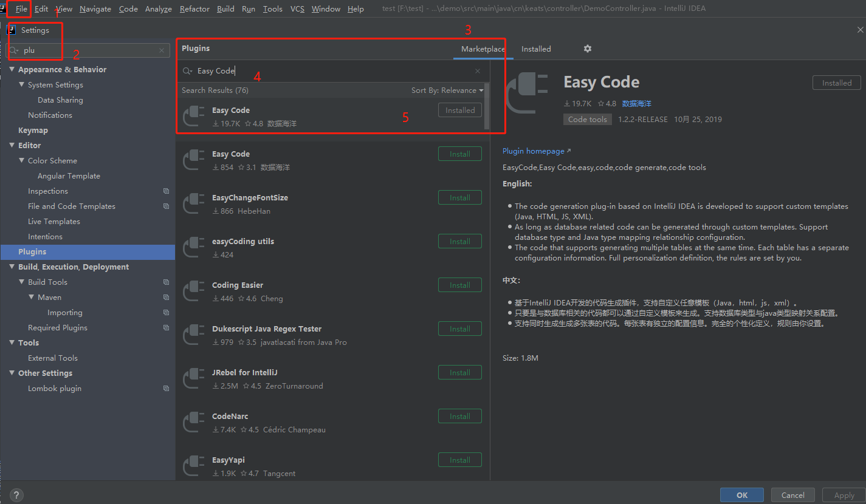
Task: Click the OK button
Action: point(741,495)
